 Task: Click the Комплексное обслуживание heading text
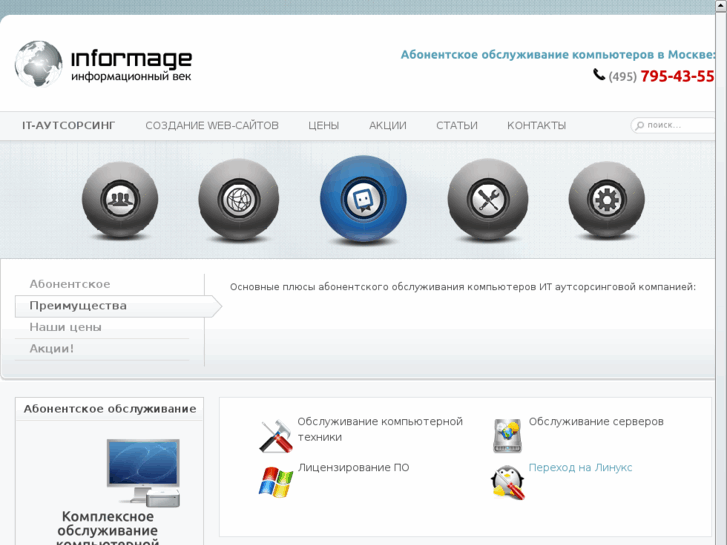(108, 527)
